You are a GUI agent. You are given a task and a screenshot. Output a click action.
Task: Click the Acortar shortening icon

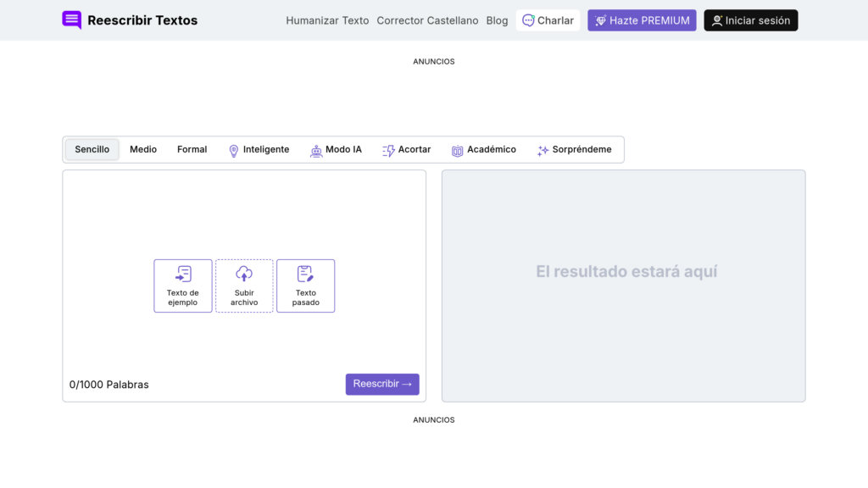387,149
